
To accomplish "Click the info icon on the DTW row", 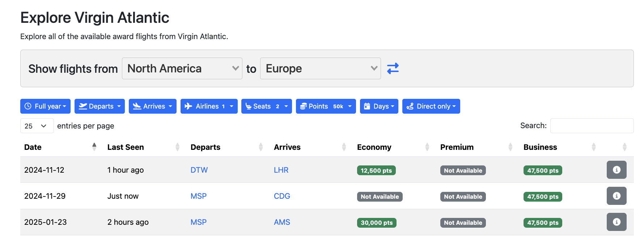I will [617, 170].
